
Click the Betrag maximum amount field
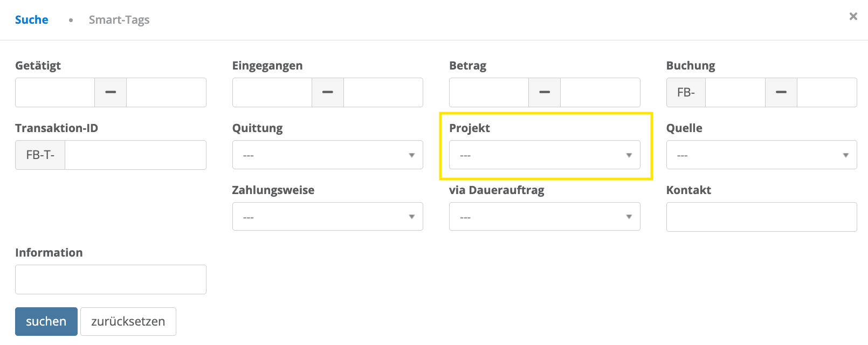600,92
